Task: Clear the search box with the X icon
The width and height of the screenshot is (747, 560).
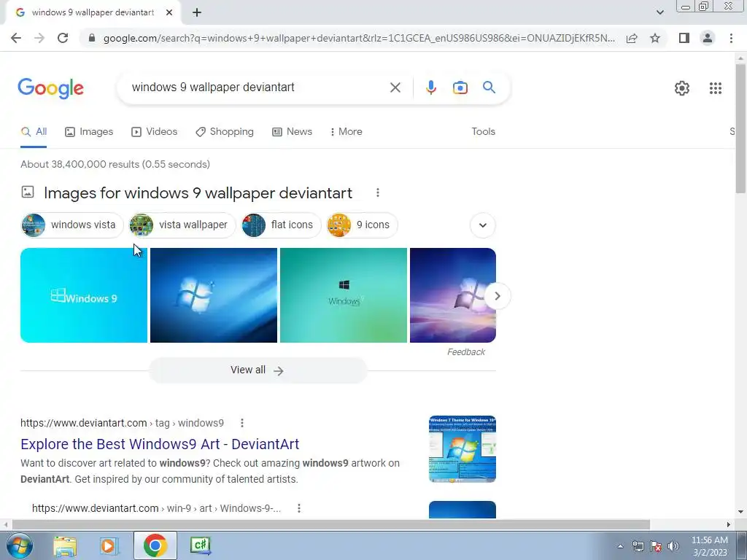Action: tap(395, 87)
